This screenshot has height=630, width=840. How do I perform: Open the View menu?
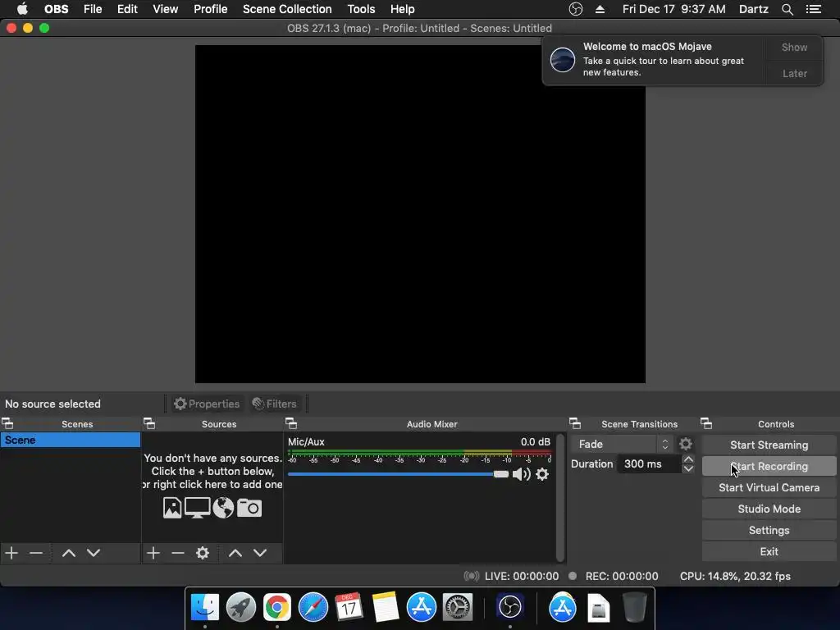click(166, 9)
